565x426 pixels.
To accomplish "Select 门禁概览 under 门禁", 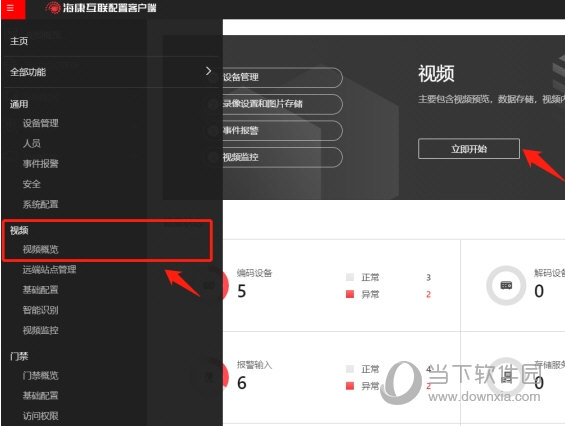I will (41, 376).
